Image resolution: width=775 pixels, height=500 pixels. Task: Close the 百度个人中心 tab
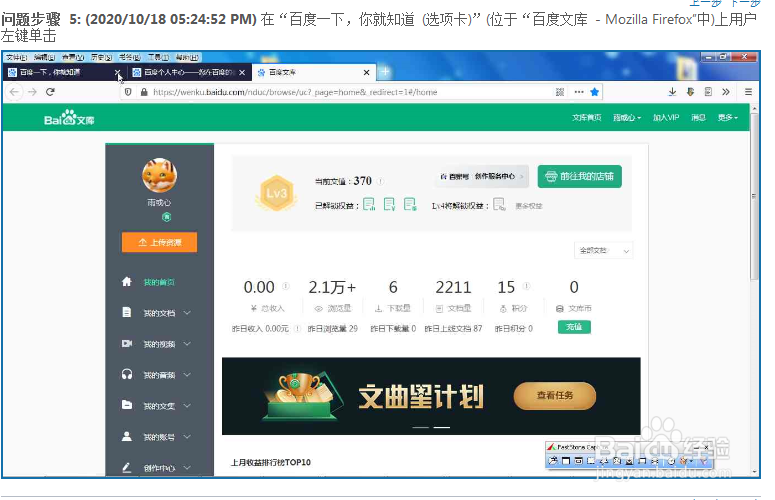point(242,73)
